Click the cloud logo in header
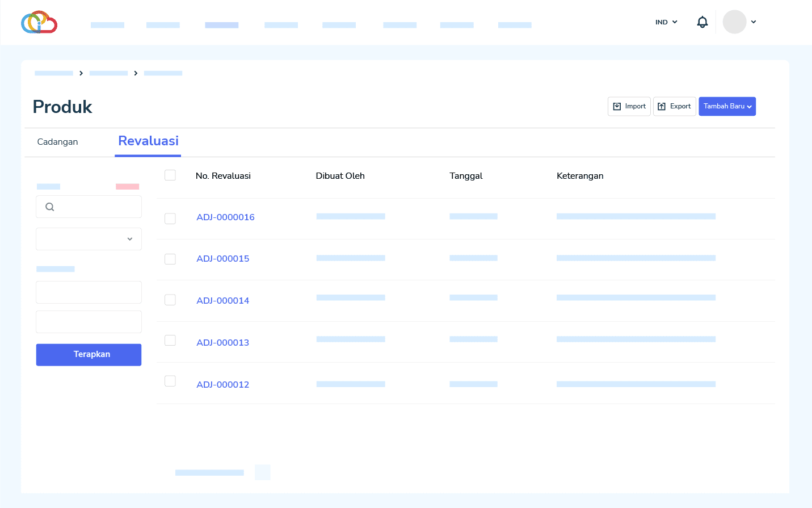Screen dimensions: 812x508 point(39,22)
